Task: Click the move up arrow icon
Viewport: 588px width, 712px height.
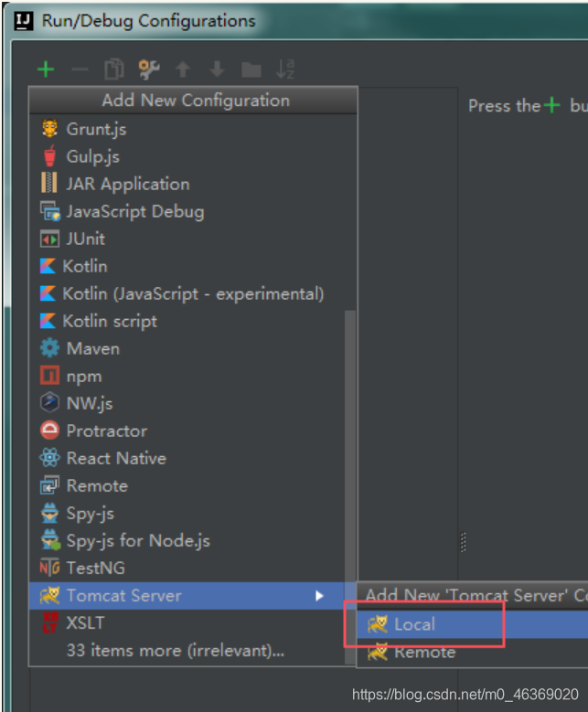Action: pos(183,69)
